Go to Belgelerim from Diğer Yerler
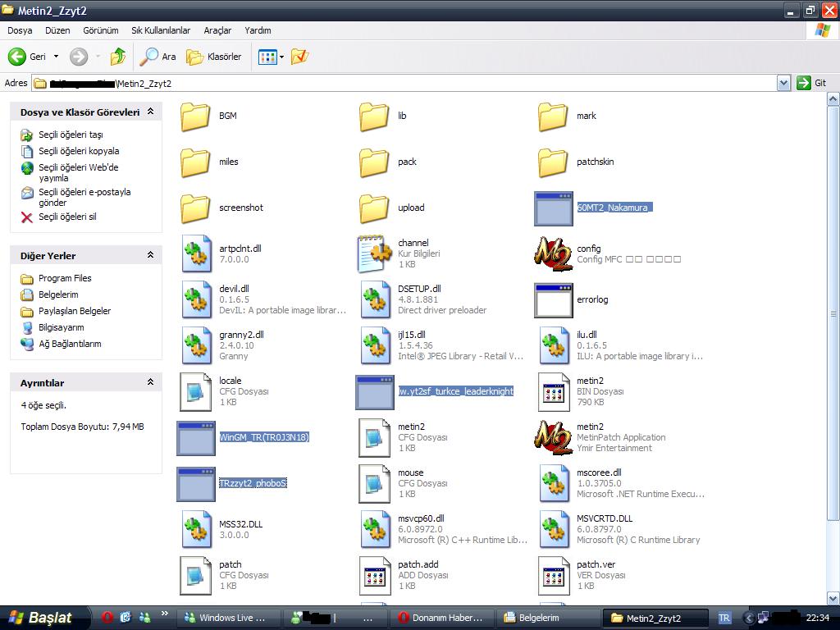The image size is (840, 630). pos(58,294)
